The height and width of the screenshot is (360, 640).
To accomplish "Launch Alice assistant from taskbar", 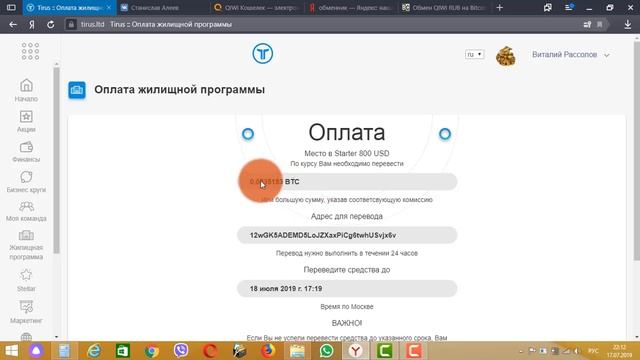I will point(36,351).
